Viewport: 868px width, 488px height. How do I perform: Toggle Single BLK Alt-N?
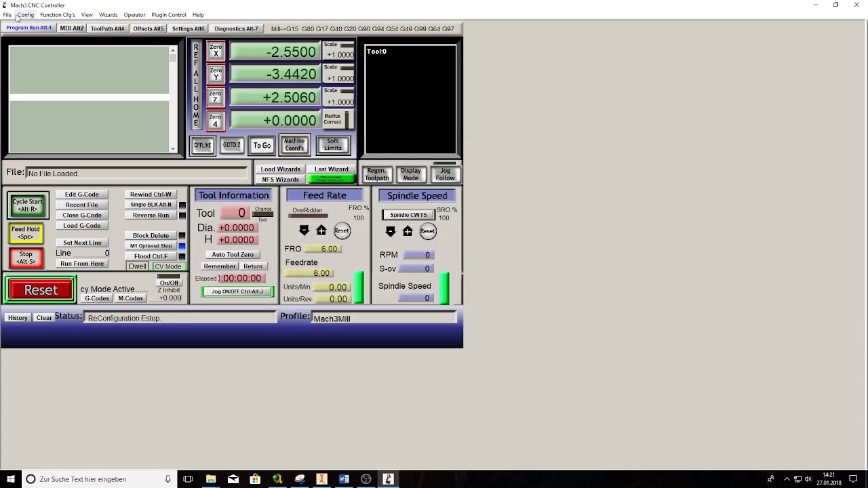(151, 205)
